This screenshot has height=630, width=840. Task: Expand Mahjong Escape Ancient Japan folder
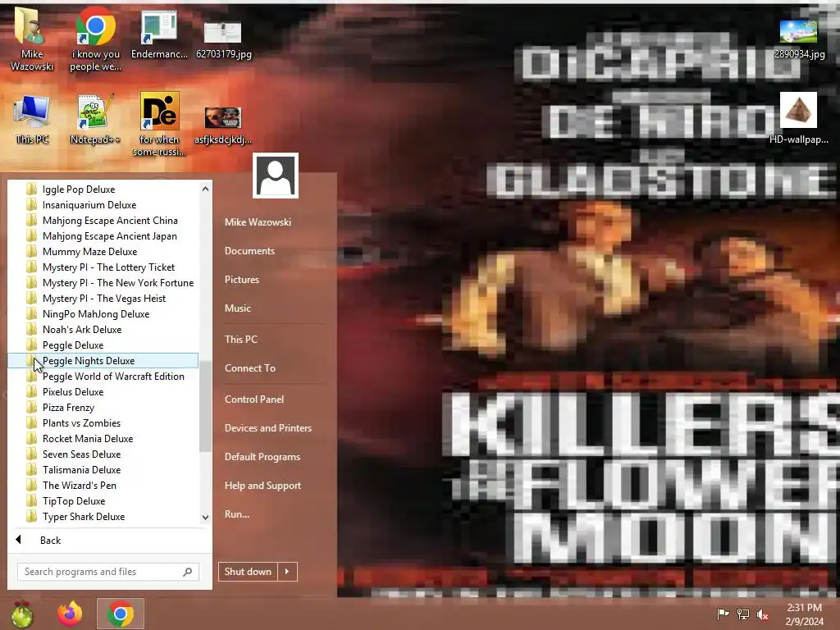coord(103,235)
